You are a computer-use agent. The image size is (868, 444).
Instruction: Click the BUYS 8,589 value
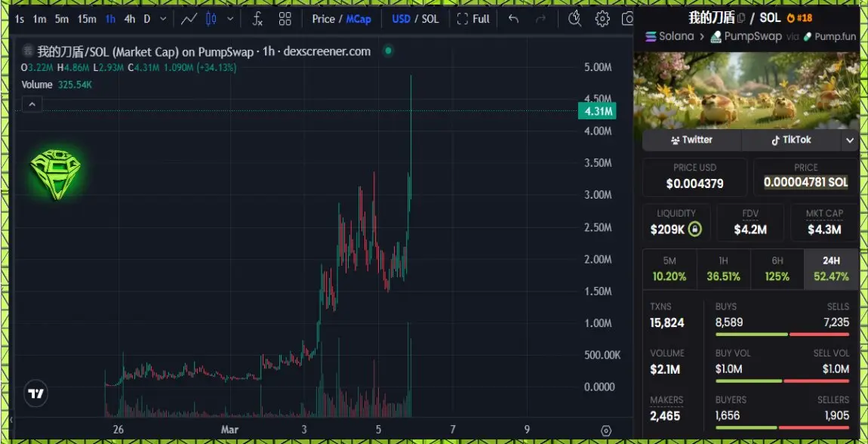tap(729, 322)
